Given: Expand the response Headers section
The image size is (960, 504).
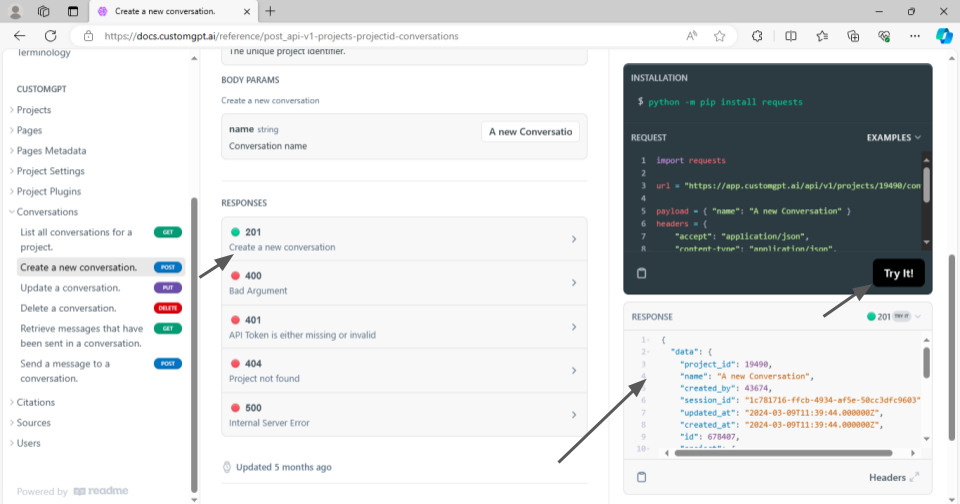Looking at the screenshot, I should click(894, 478).
